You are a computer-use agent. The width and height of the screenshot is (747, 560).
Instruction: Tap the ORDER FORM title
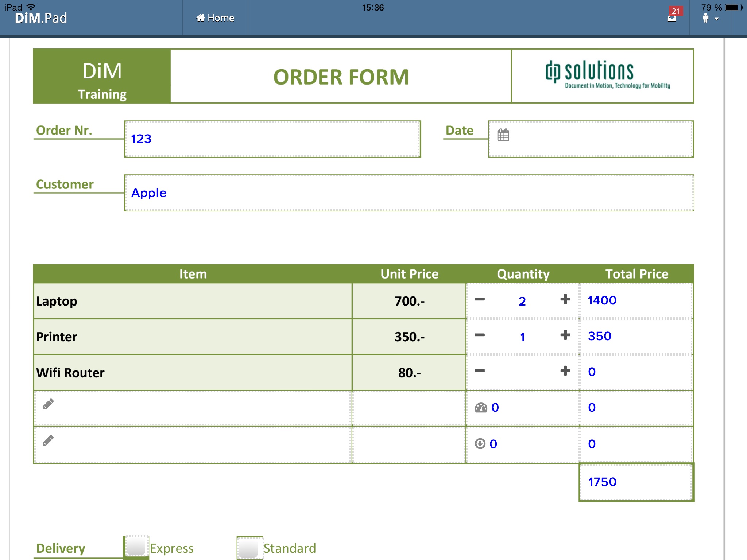[341, 77]
